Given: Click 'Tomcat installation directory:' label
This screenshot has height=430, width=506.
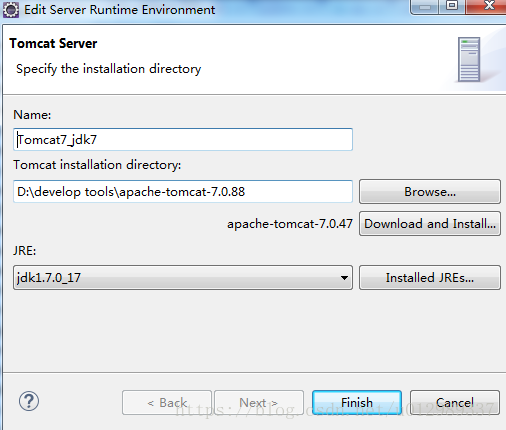Looking at the screenshot, I should point(97,165).
